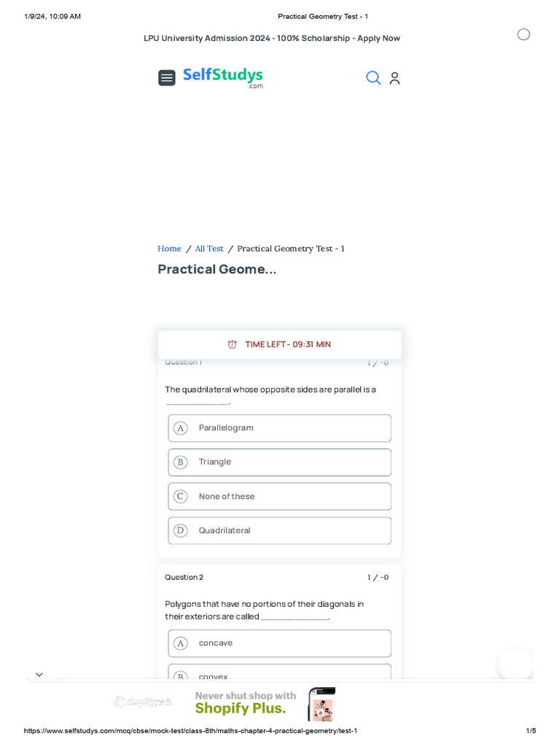Click the white floating circle button
The width and height of the screenshot is (560, 747).
[516, 665]
